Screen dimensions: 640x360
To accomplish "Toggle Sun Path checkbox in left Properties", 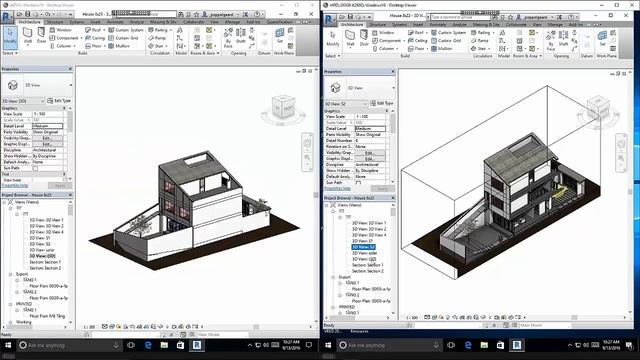I will click(35, 168).
